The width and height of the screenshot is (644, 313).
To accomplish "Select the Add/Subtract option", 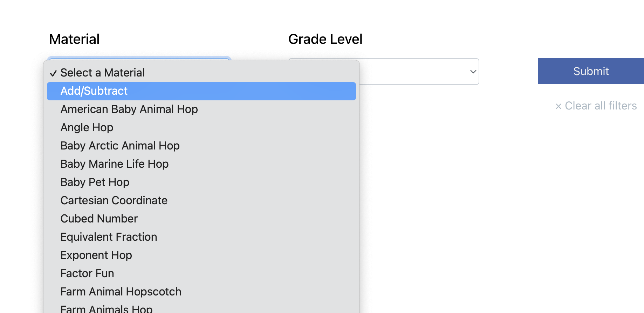I will tap(201, 91).
